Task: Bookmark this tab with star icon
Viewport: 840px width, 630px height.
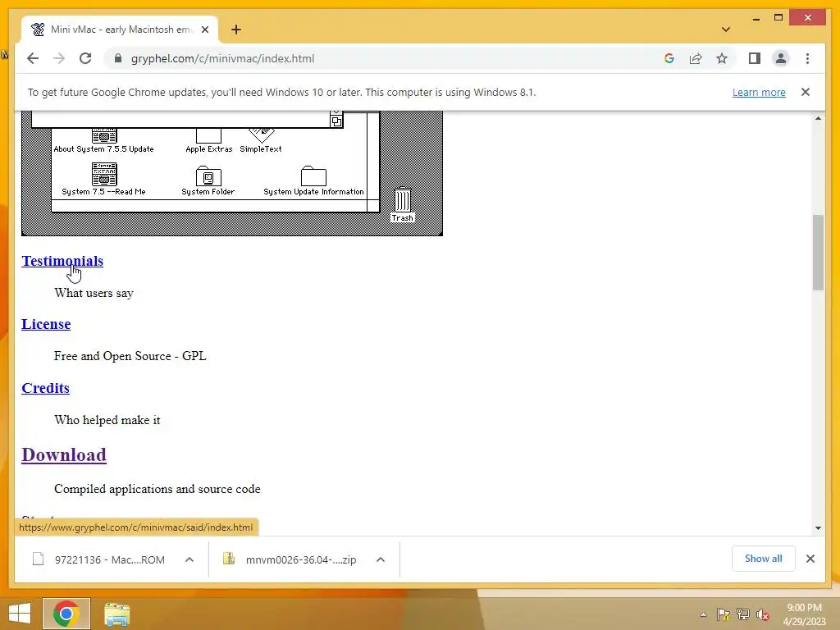Action: coord(722,58)
